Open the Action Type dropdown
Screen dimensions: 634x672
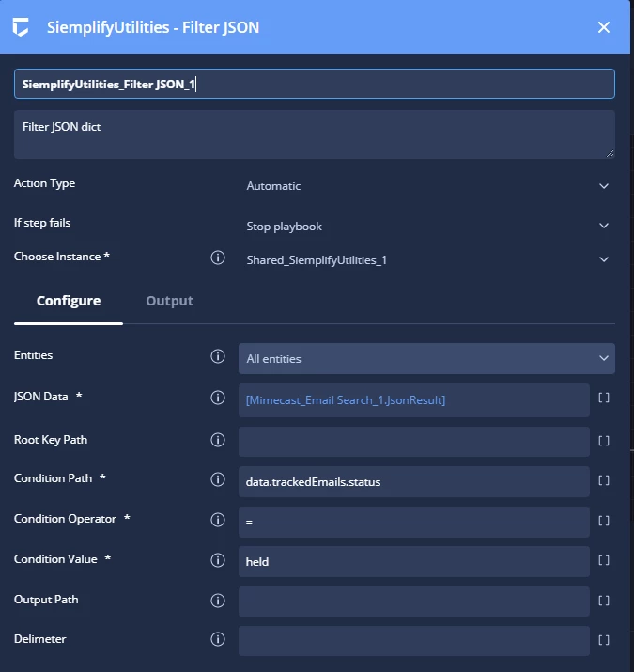tap(426, 186)
